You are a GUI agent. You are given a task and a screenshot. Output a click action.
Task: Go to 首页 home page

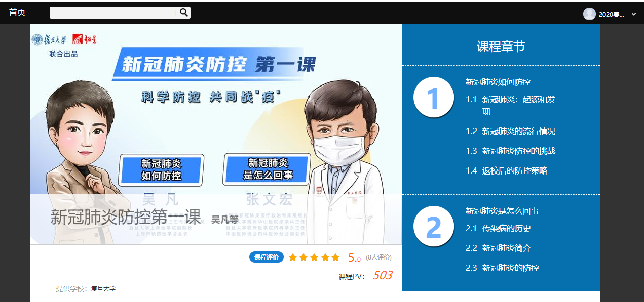tap(17, 13)
